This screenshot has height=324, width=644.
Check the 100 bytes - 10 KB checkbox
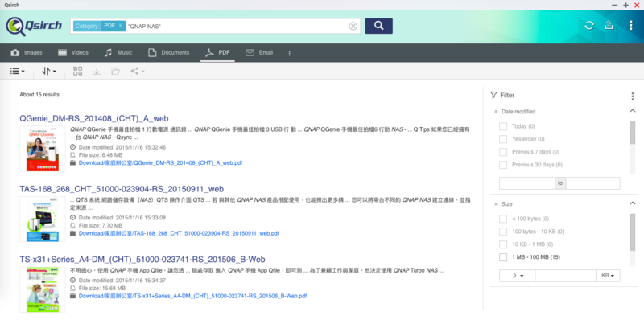coord(503,232)
